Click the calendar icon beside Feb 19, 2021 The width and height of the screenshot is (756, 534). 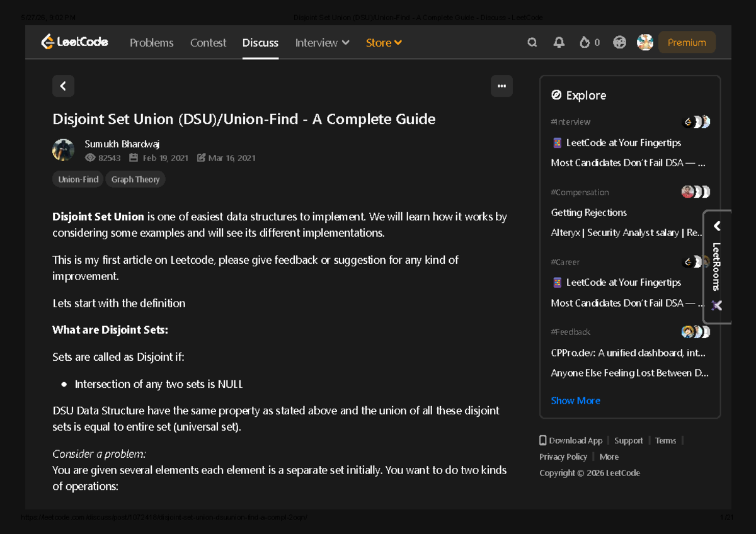click(134, 158)
